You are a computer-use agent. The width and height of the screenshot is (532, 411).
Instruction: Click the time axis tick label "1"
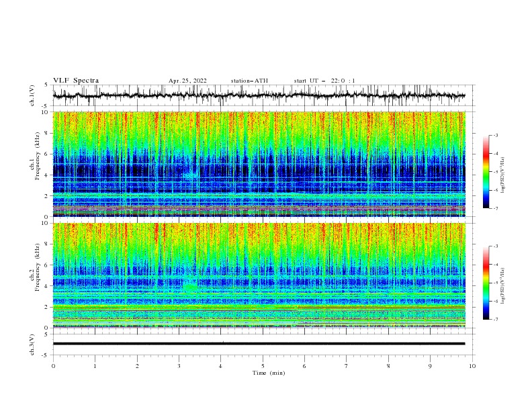[x=95, y=366]
